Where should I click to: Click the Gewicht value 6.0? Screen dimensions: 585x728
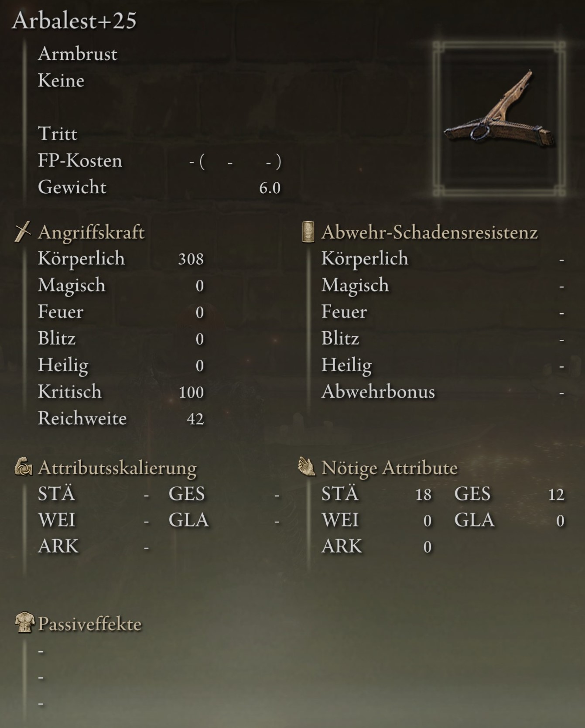[270, 188]
